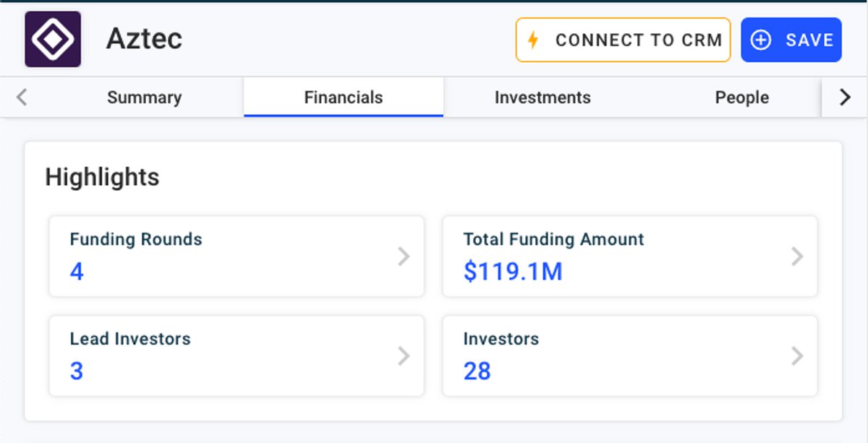This screenshot has height=443, width=868.
Task: Expand Funding Rounds chevron arrow
Action: [404, 257]
